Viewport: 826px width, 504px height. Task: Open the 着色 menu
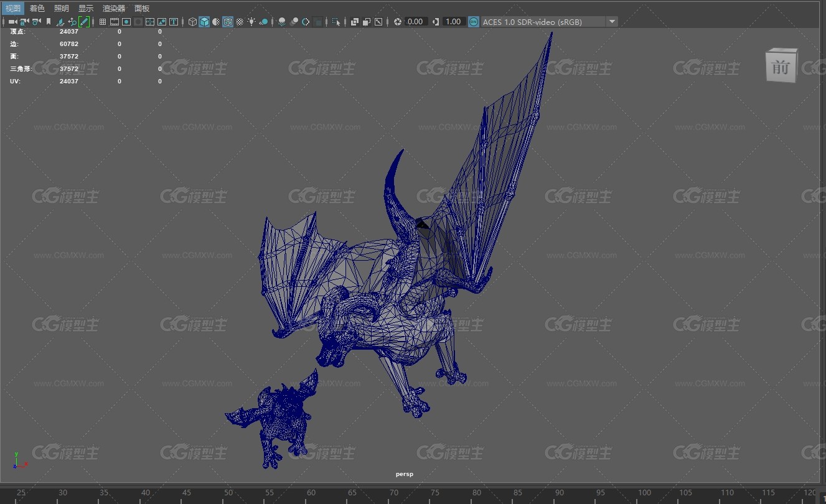click(x=37, y=8)
